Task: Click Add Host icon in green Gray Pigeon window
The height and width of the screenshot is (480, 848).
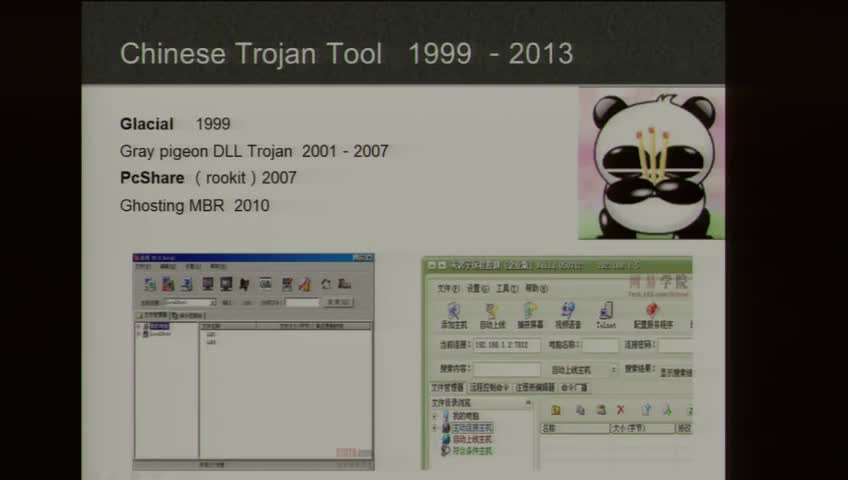Action: 454,315
